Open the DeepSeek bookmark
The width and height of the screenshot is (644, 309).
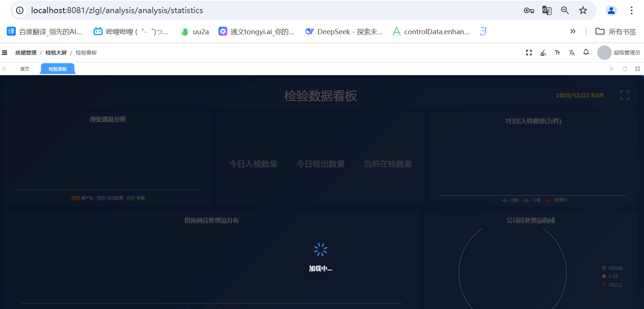coord(344,32)
